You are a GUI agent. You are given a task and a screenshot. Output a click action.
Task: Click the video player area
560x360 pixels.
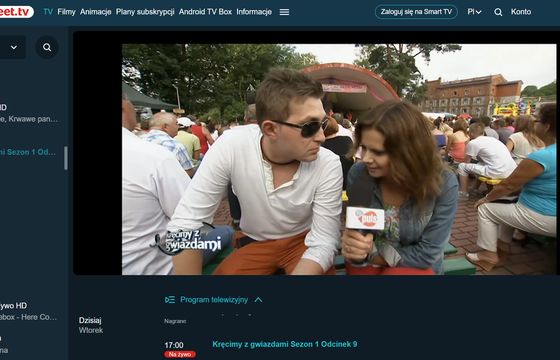(316, 153)
